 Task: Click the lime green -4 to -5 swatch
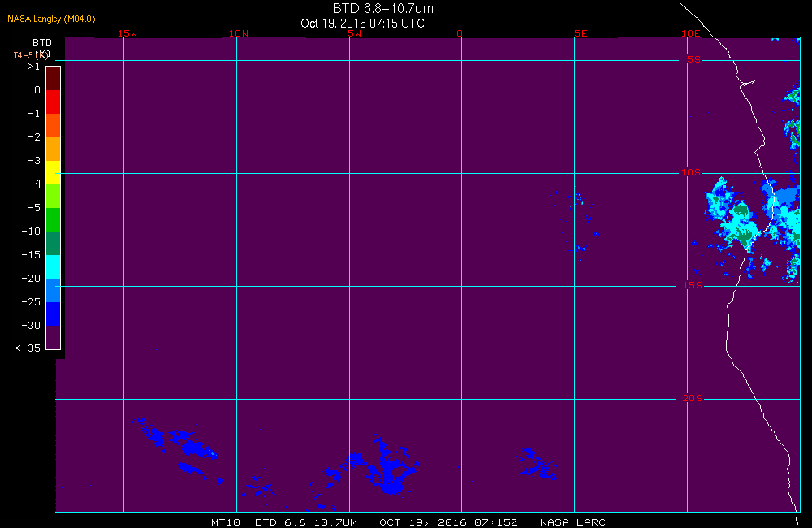tap(54, 196)
